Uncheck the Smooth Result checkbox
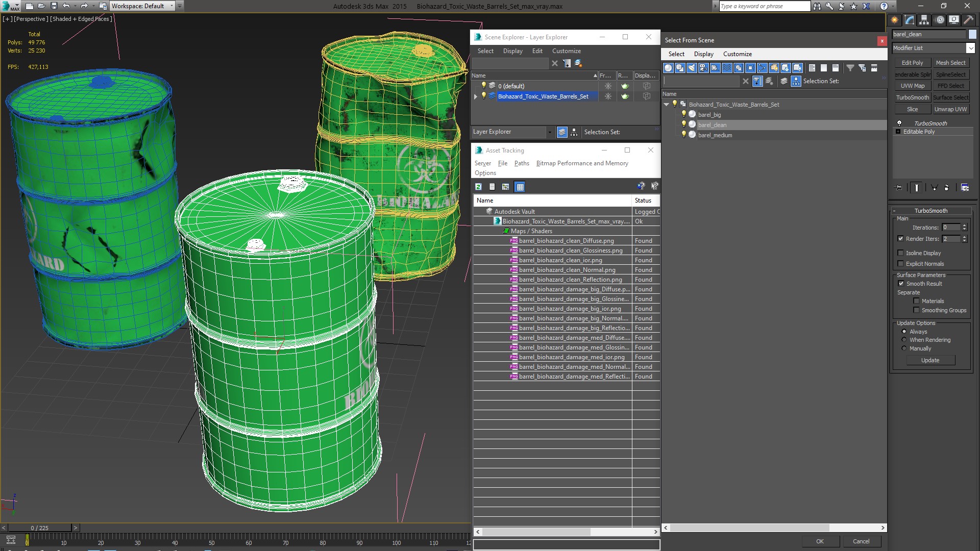The image size is (980, 551). point(901,284)
